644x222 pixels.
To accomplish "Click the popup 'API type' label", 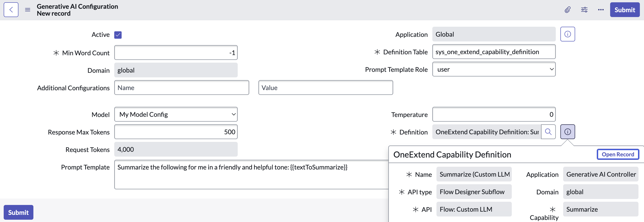I will [419, 192].
